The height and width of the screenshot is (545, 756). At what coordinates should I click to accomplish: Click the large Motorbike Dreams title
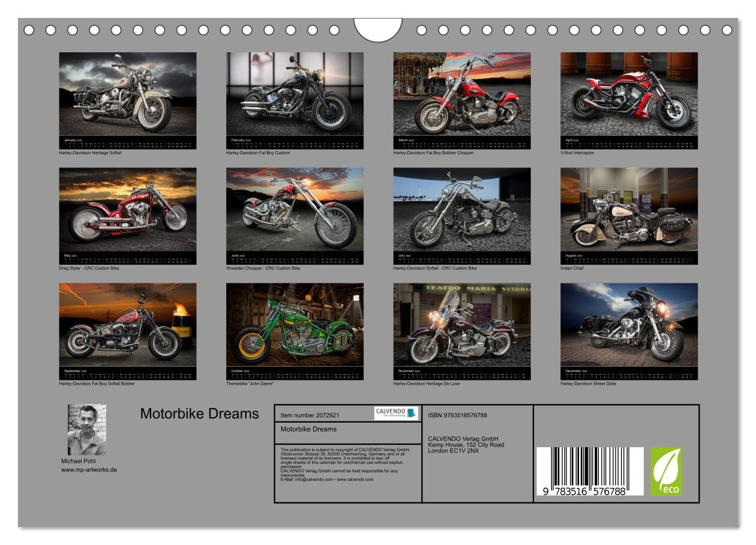click(x=199, y=414)
